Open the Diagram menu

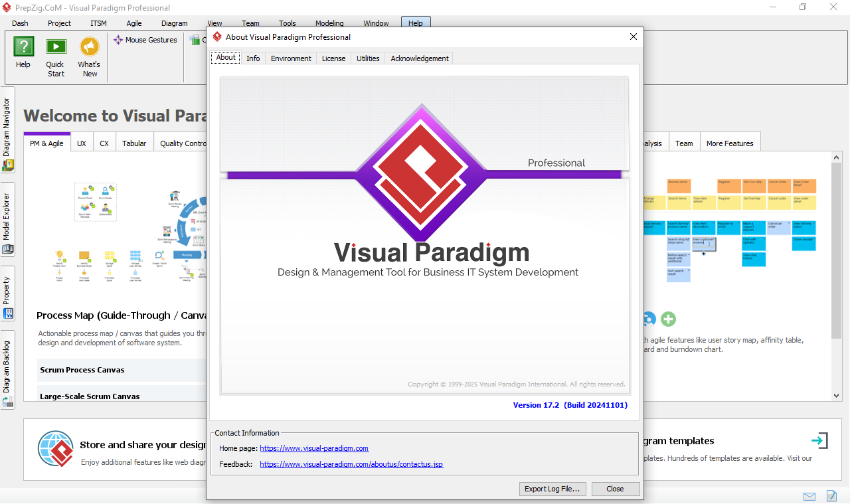175,23
